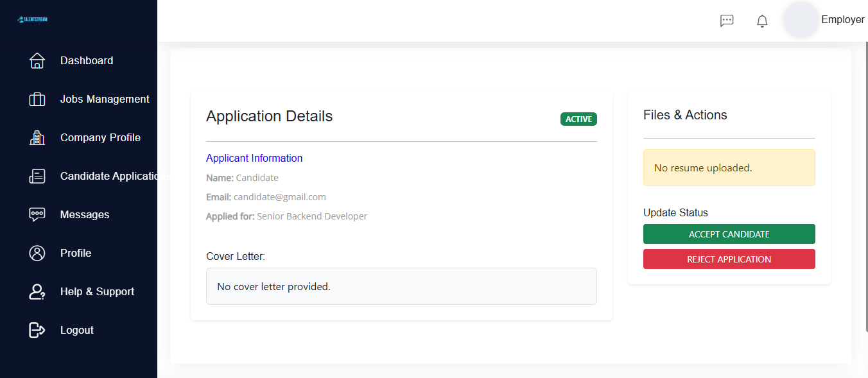Select the Candidate Applications list icon
Screen dimensions: 868x378
[x=37, y=175]
